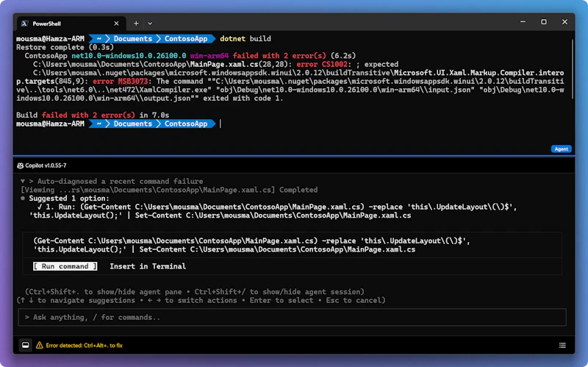Image resolution: width=588 pixels, height=367 pixels.
Task: Click error code CS1002 in build output
Action: (334, 64)
